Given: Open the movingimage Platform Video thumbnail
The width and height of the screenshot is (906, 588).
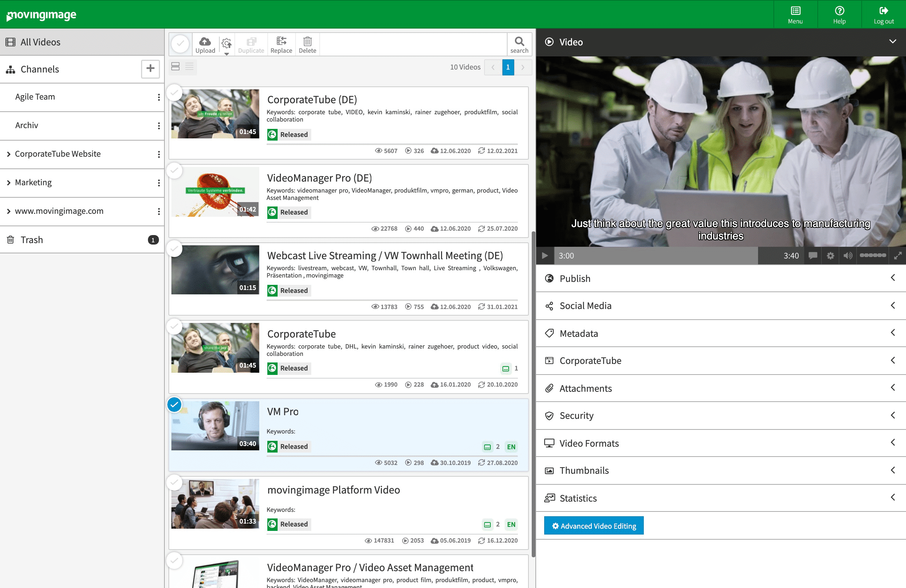Looking at the screenshot, I should pos(215,503).
